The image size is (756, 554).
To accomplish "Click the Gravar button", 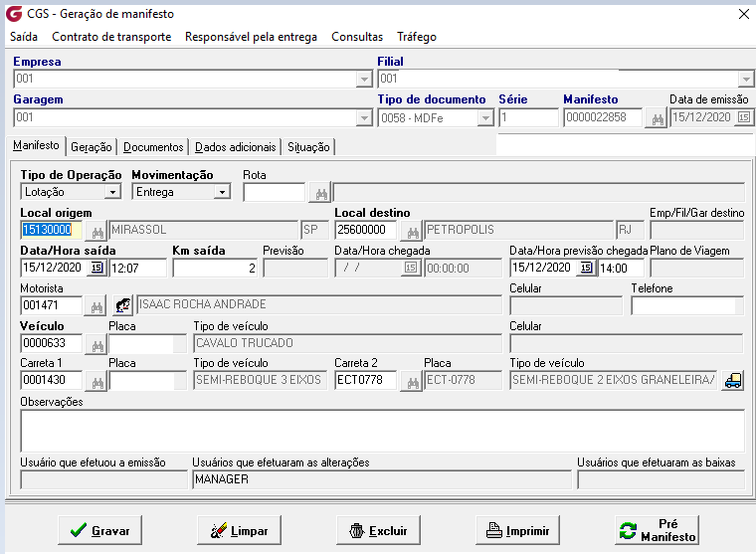I will (x=99, y=530).
